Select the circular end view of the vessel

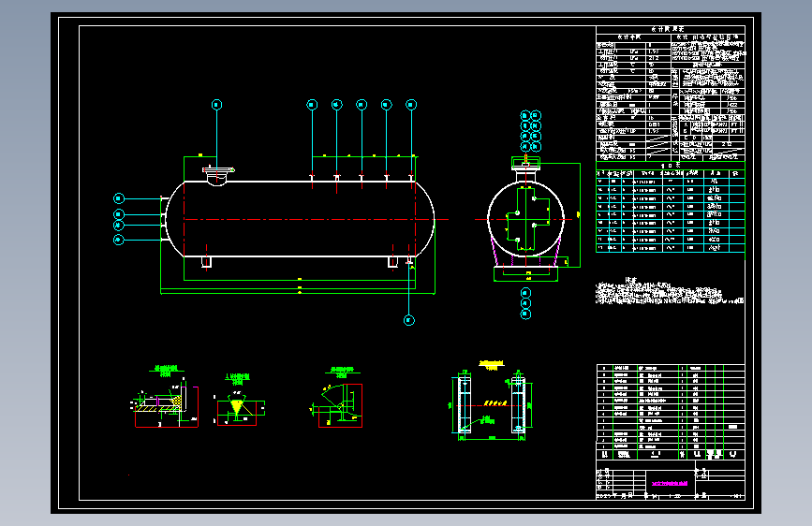[526, 219]
